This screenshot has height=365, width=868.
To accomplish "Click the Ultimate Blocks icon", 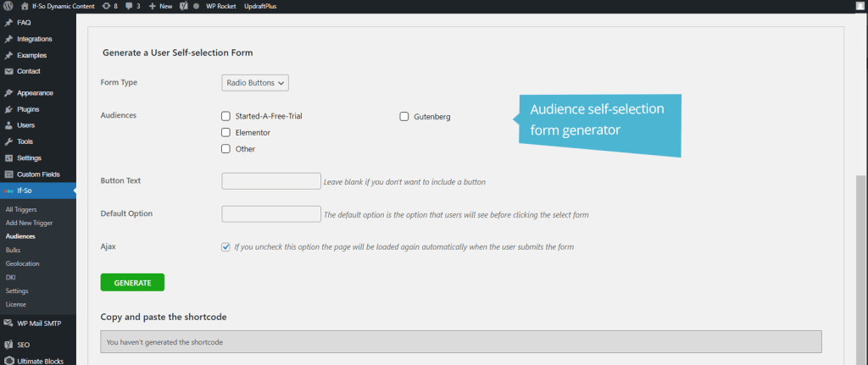I will [x=8, y=361].
